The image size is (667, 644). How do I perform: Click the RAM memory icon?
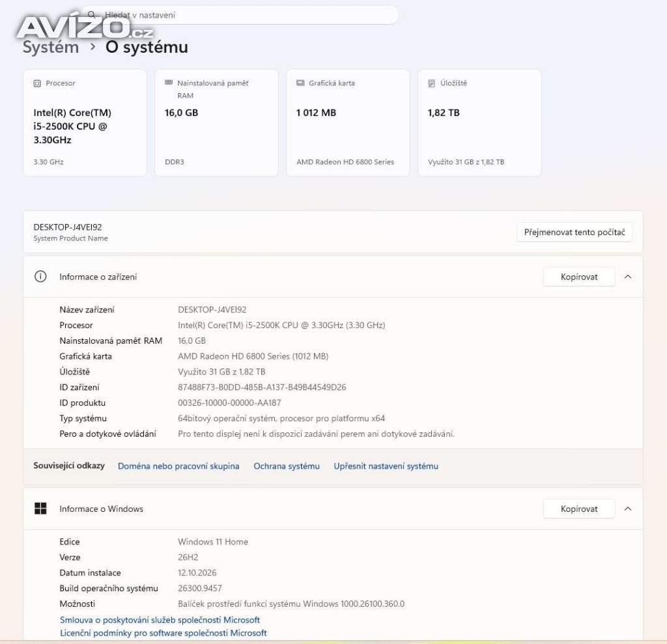point(169,83)
